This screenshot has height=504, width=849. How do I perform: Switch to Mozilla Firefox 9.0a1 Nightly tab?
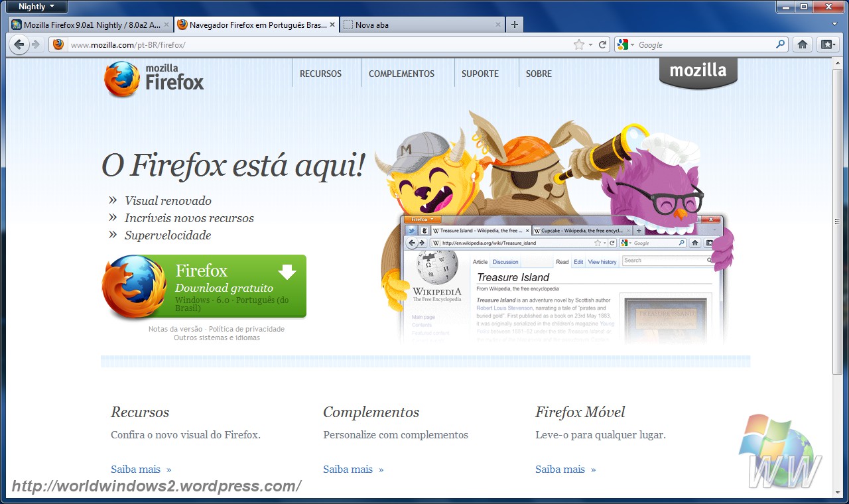click(91, 25)
